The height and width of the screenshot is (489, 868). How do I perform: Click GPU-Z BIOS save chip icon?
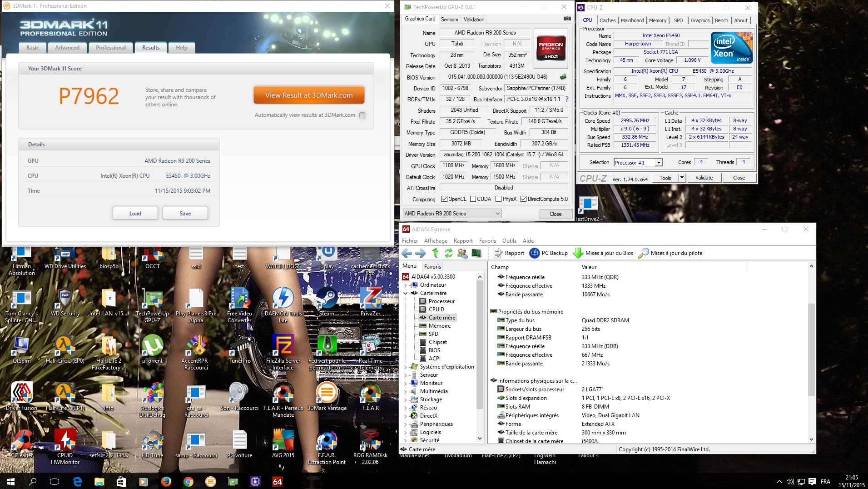(563, 77)
